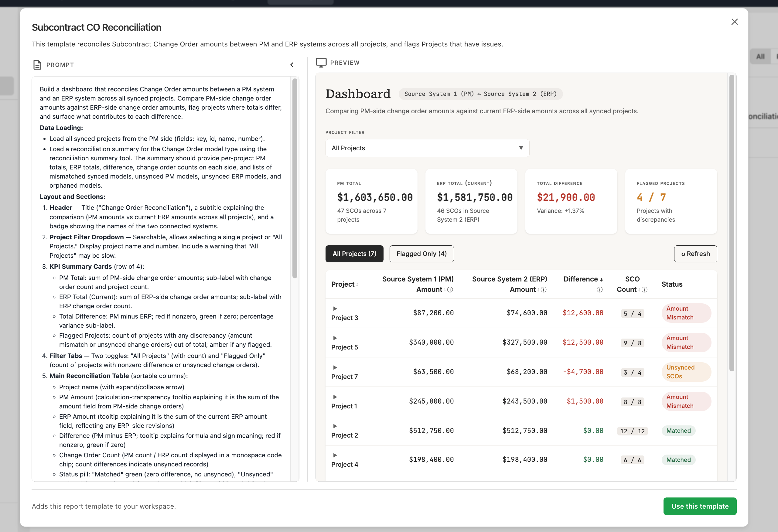Screen dimensions: 778x532
Task: Switch to the All Projects (7) tab
Action: tap(354, 254)
